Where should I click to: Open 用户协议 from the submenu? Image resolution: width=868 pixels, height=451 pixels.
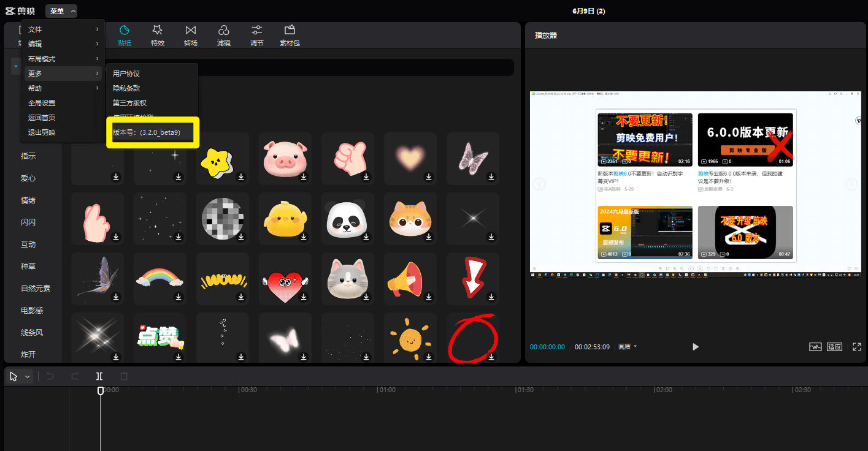[126, 74]
